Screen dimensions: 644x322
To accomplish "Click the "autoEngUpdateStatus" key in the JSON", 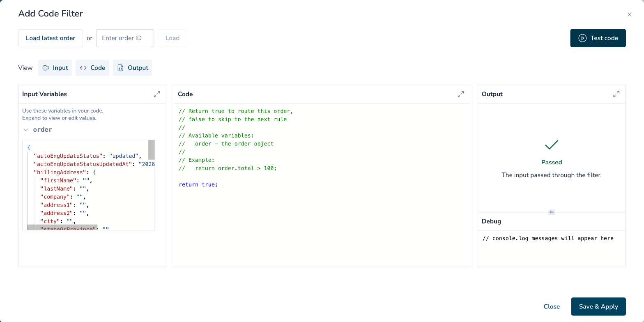I will (68, 156).
